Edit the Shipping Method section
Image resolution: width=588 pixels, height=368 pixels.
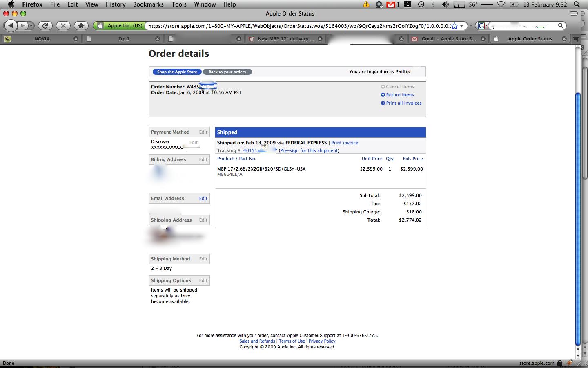click(203, 259)
